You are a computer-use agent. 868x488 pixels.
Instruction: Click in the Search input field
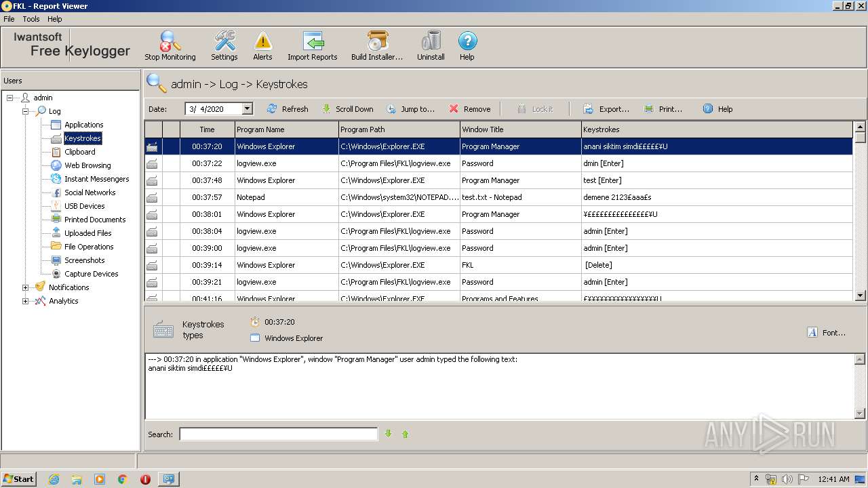[x=278, y=434]
